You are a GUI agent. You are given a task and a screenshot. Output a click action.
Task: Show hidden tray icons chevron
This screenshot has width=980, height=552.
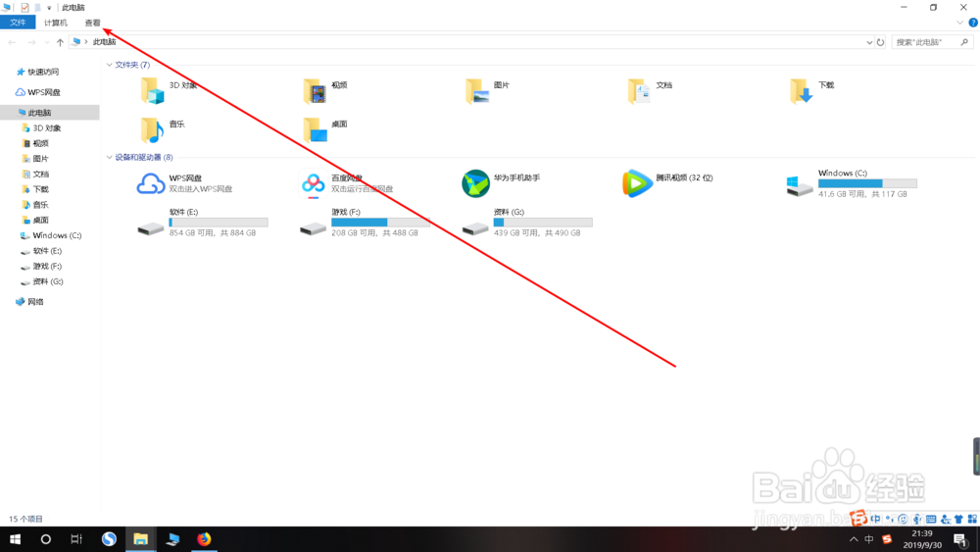(x=854, y=539)
